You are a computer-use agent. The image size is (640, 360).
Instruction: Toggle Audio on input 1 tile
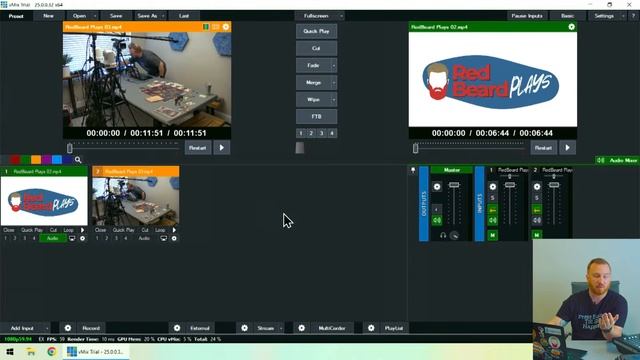(53, 238)
